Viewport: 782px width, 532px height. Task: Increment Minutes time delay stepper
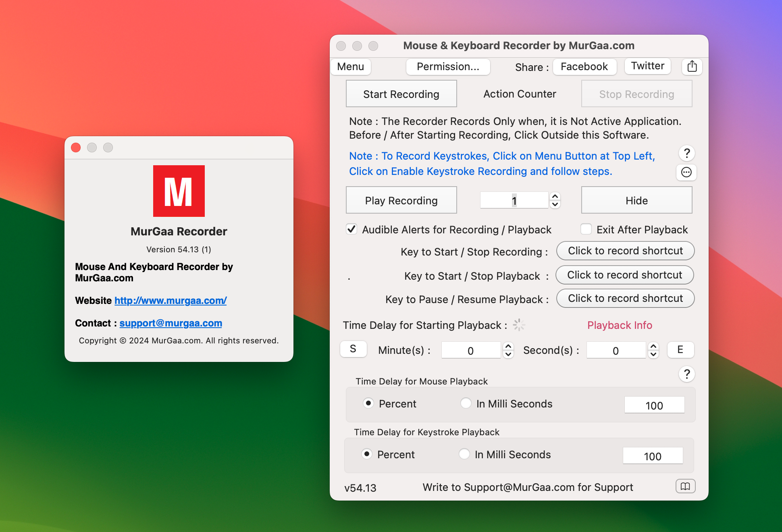[509, 345]
